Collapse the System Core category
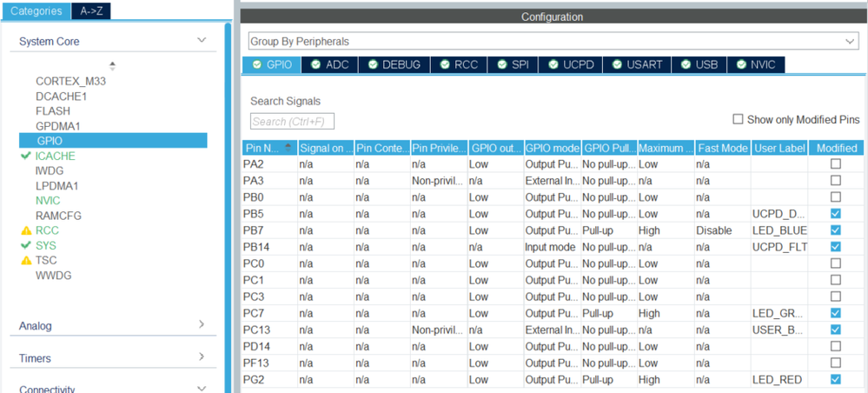Image resolution: width=868 pixels, height=393 pixels. (x=202, y=41)
